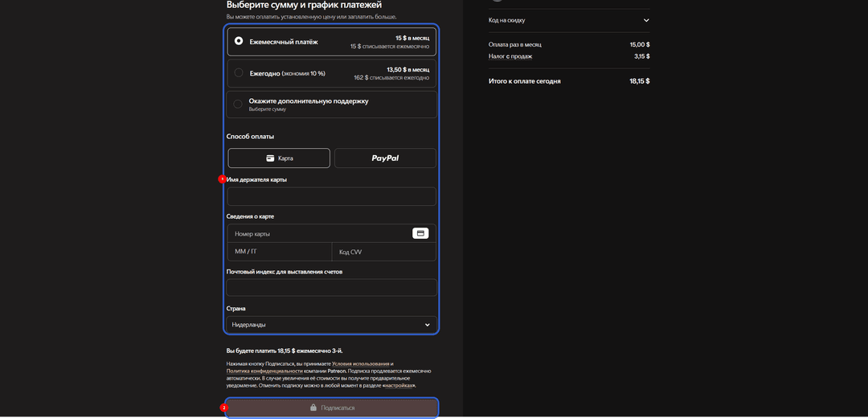Open the Страна dropdown showing Нидерланды
Screen dimensions: 868x419
332,325
